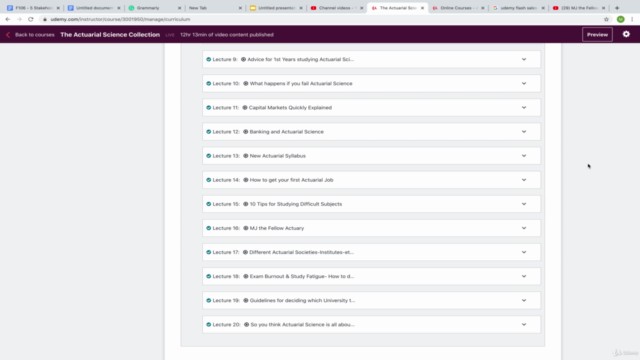The image size is (640, 360).
Task: Expand the Lecture 12 row chevron
Action: 524,131
